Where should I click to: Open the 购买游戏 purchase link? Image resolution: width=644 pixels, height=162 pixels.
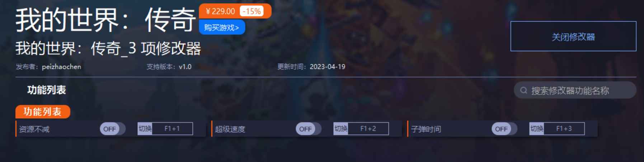222,28
